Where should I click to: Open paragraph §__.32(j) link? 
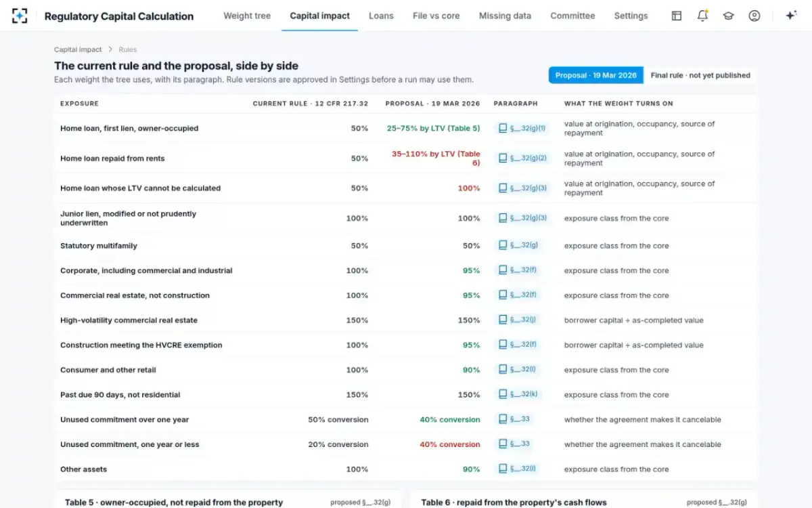point(517,320)
